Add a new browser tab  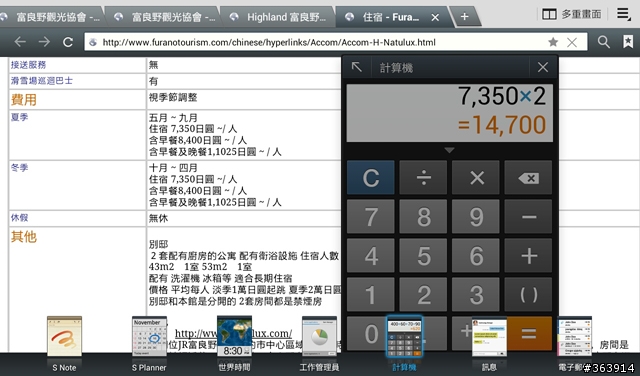pyautogui.click(x=464, y=17)
